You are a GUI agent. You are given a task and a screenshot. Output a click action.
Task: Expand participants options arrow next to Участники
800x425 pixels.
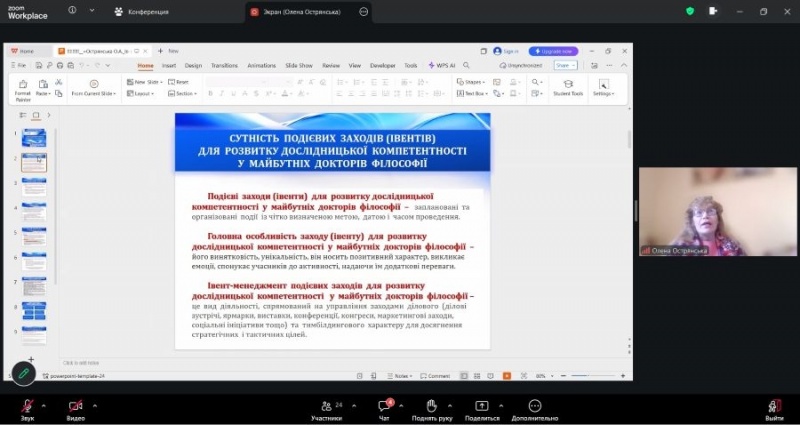(x=353, y=403)
